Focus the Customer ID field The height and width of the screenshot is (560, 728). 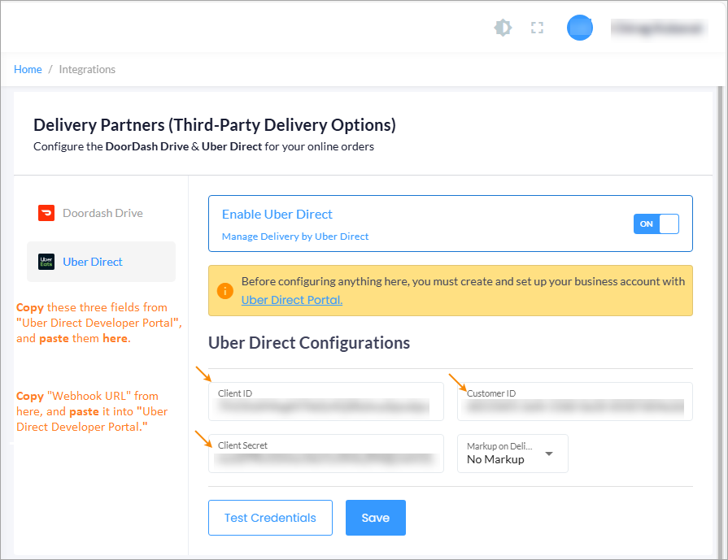coord(575,402)
